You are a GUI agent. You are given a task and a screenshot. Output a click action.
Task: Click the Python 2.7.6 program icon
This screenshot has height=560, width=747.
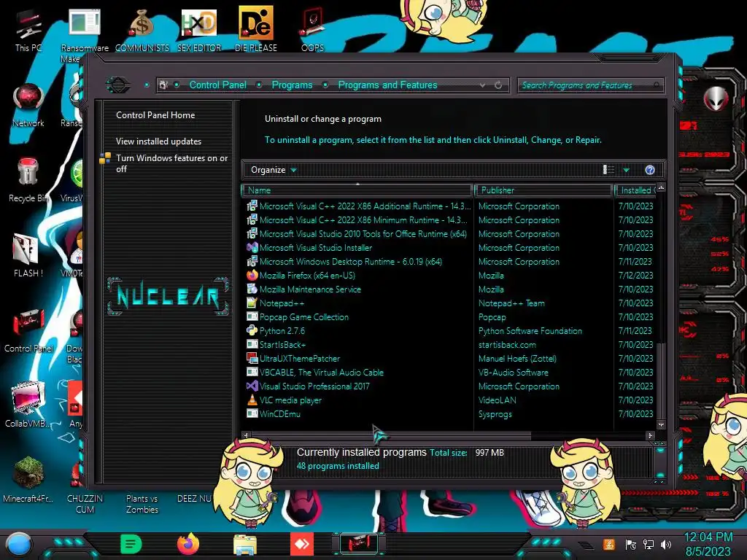pos(252,330)
